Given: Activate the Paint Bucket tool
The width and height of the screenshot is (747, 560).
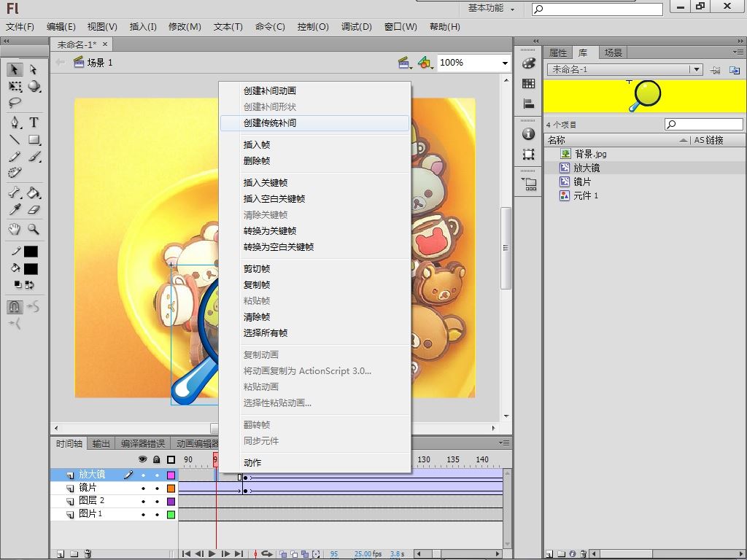Looking at the screenshot, I should pos(34,192).
